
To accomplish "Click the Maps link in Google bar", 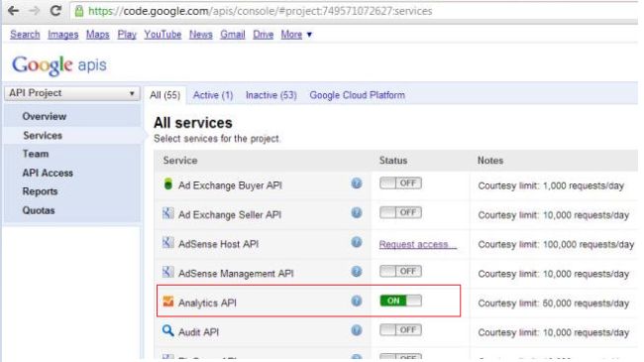I will point(98,35).
